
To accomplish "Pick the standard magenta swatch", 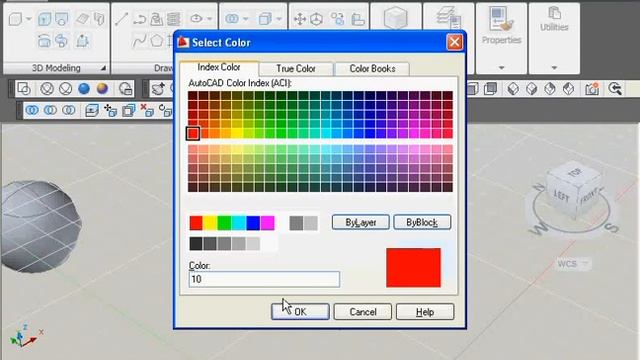I will 267,223.
